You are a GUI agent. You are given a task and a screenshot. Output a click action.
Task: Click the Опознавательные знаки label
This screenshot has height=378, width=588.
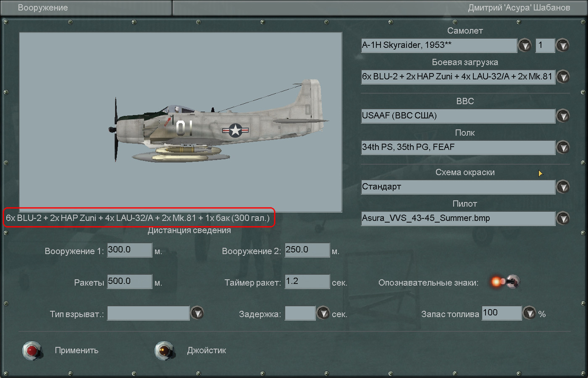coord(428,283)
